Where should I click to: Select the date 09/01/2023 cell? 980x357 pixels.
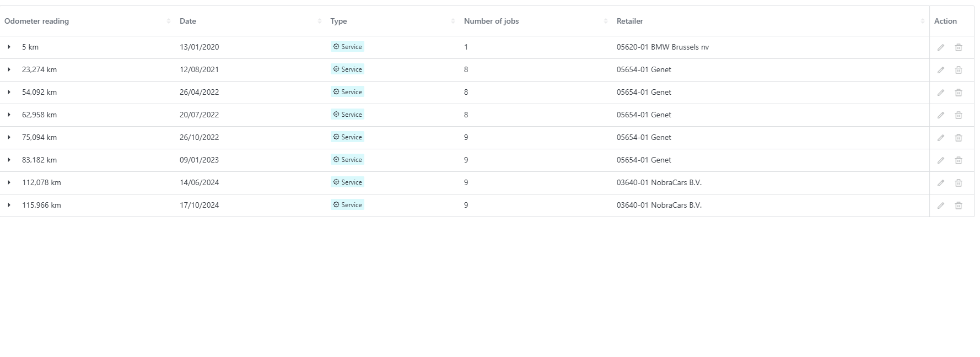pyautogui.click(x=199, y=160)
